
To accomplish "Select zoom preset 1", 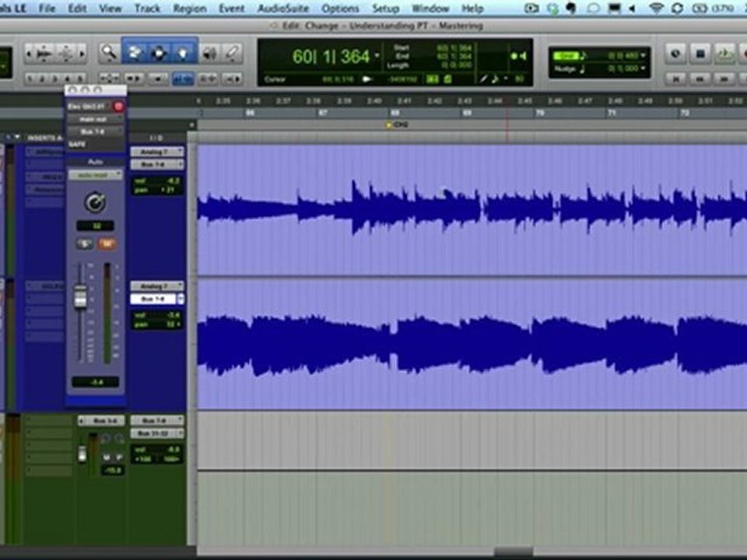I will coord(30,79).
